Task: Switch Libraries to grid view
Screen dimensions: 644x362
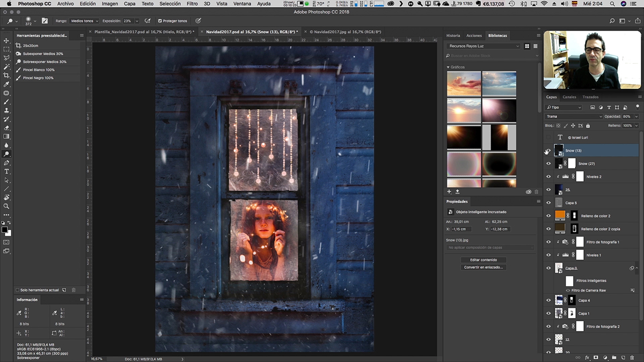Action: [527, 46]
